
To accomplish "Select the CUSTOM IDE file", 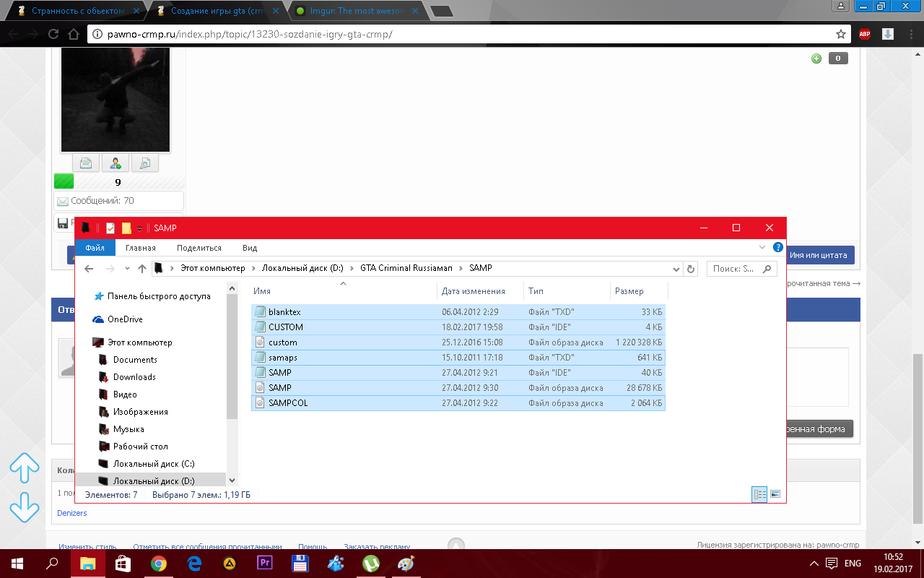I will point(458,327).
